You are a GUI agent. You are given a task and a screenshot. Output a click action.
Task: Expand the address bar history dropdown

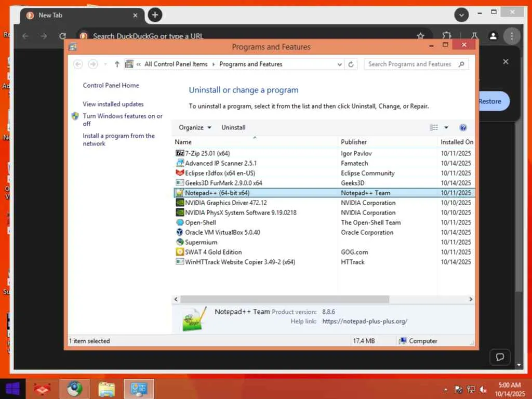[x=339, y=64]
